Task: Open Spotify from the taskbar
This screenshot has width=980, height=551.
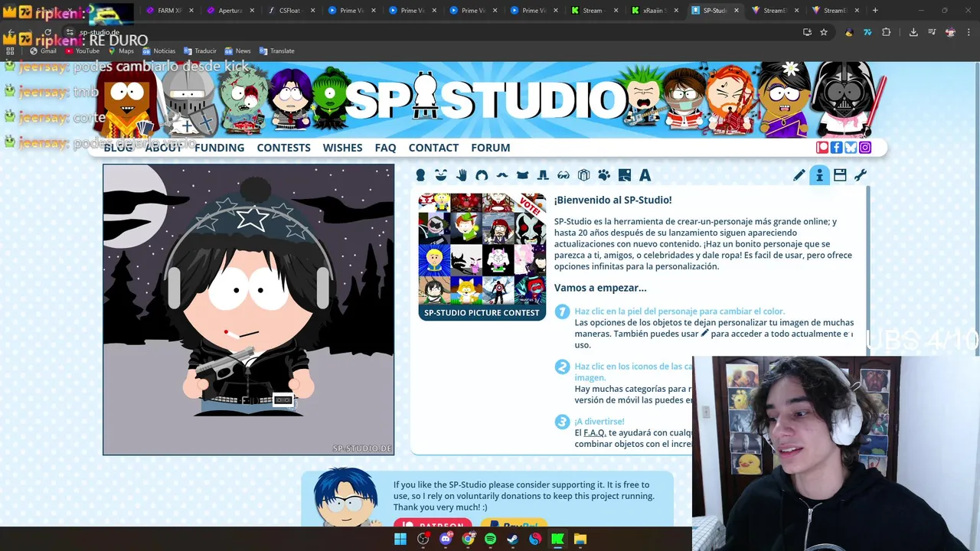Action: (x=490, y=539)
